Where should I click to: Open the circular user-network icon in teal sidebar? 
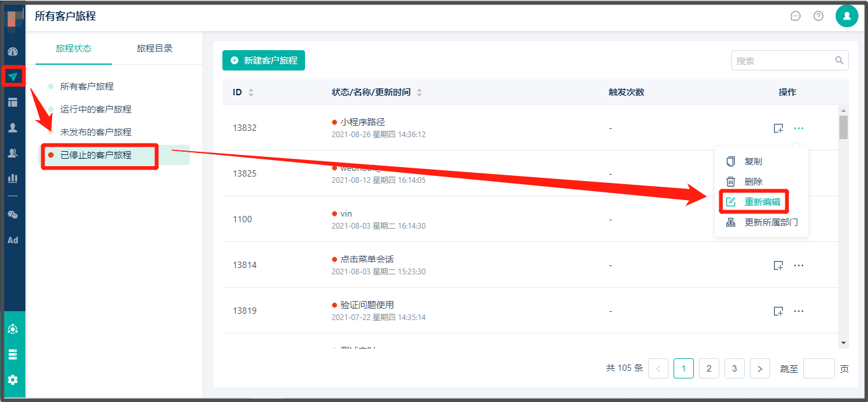pyautogui.click(x=13, y=329)
